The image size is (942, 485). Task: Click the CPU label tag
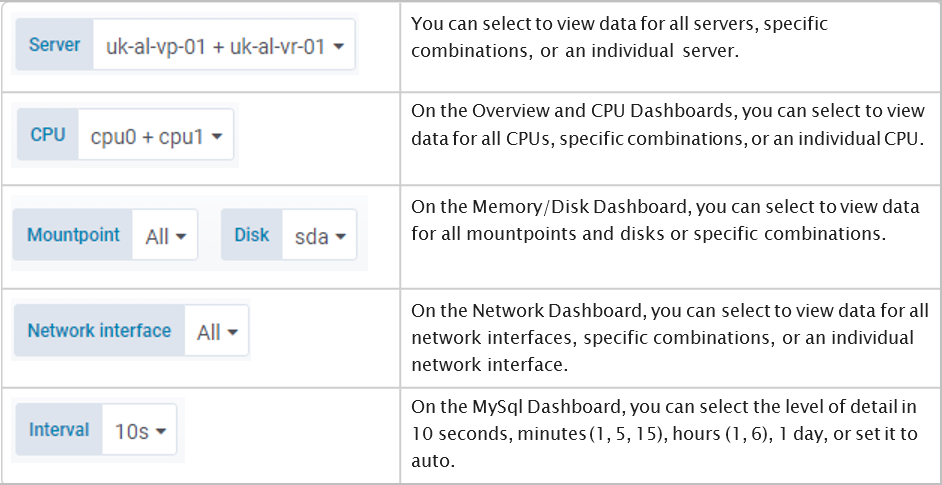pos(48,135)
